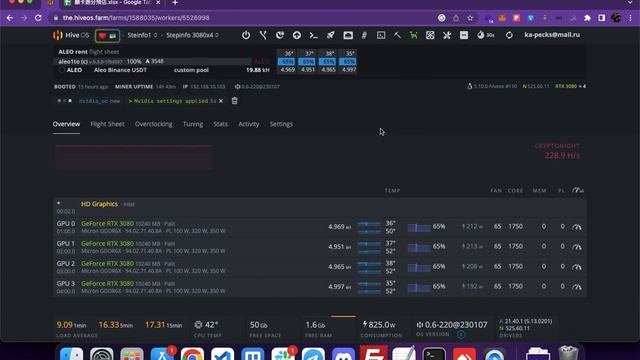Open tuning gauge icon for GPU 1
The height and width of the screenshot is (360, 640).
577,247
